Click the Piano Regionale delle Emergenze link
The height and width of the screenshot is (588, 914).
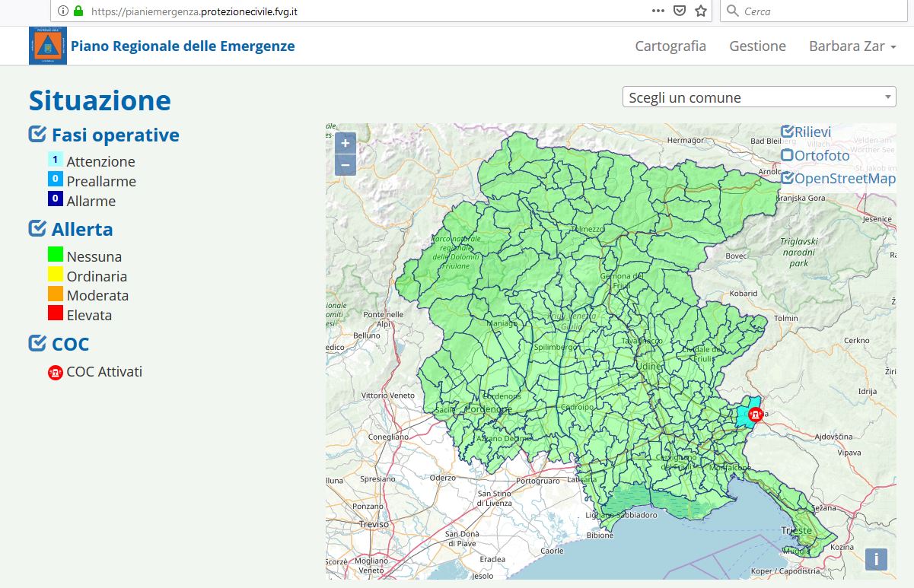tap(183, 46)
